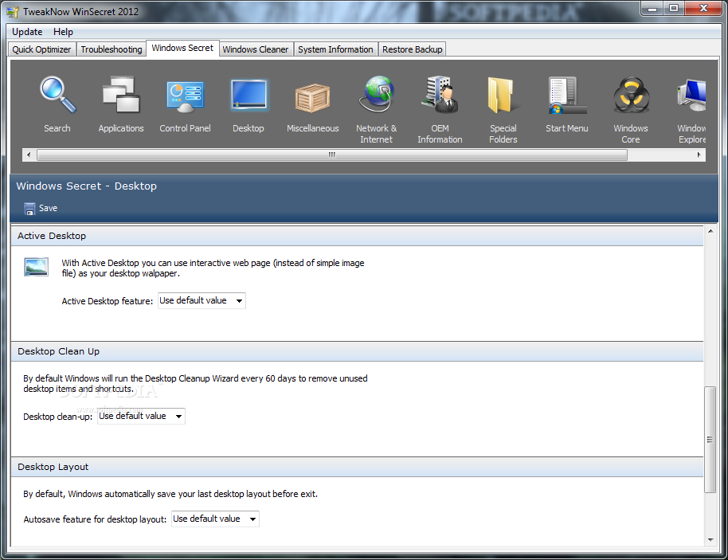Open the Desktop clean-up dropdown
The width and height of the screenshot is (728, 560).
tap(141, 416)
